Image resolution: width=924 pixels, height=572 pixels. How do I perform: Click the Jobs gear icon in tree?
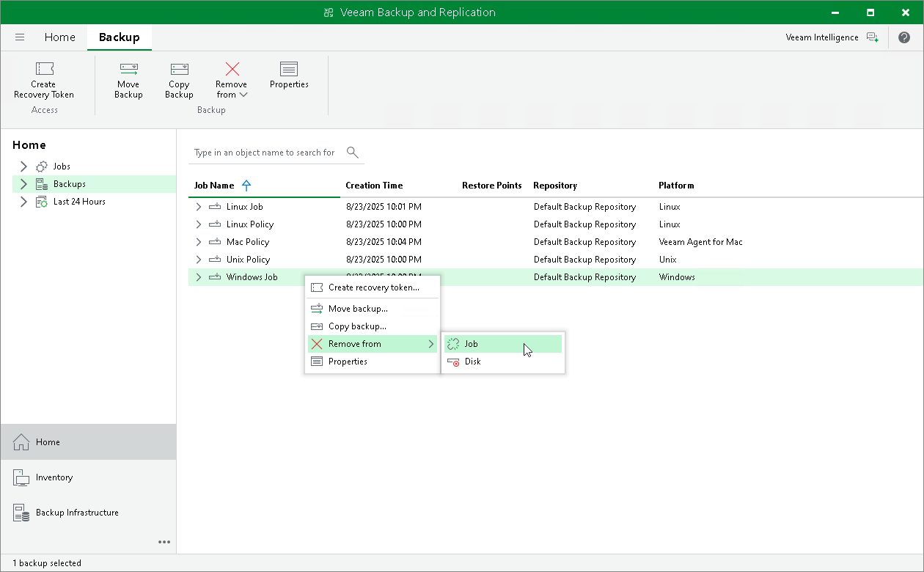coord(42,166)
